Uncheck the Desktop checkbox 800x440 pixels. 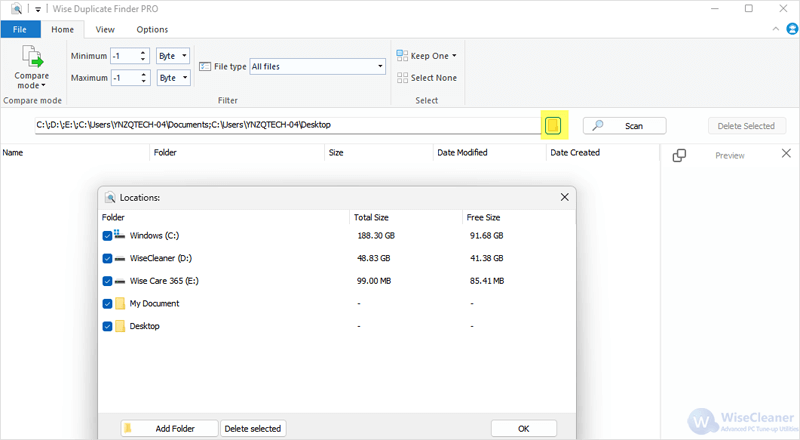click(x=107, y=326)
